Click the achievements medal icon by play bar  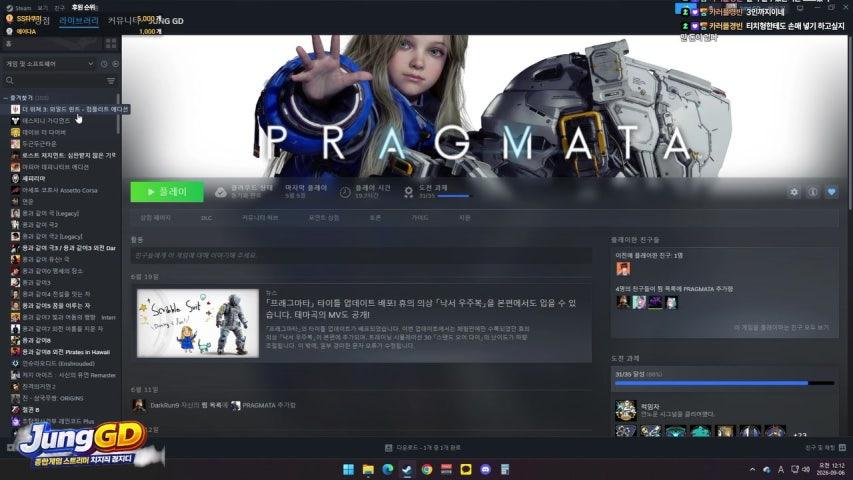(409, 192)
